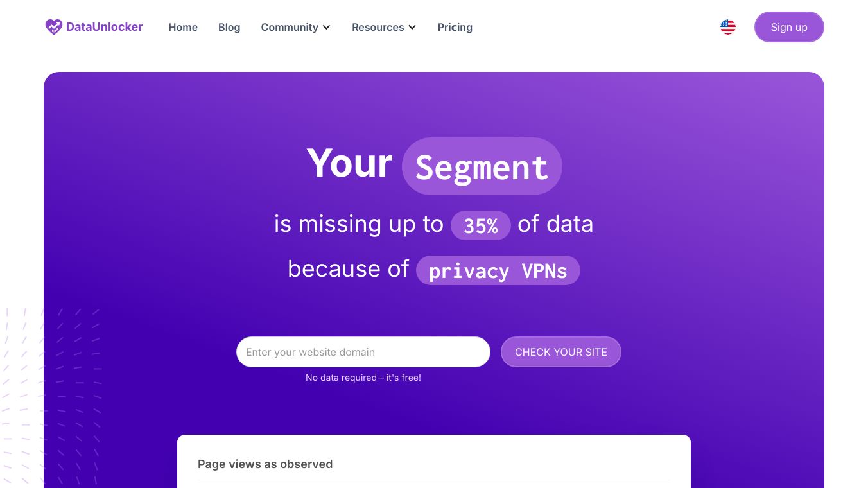The width and height of the screenshot is (868, 488).
Task: Click the US flag language icon
Action: [728, 27]
